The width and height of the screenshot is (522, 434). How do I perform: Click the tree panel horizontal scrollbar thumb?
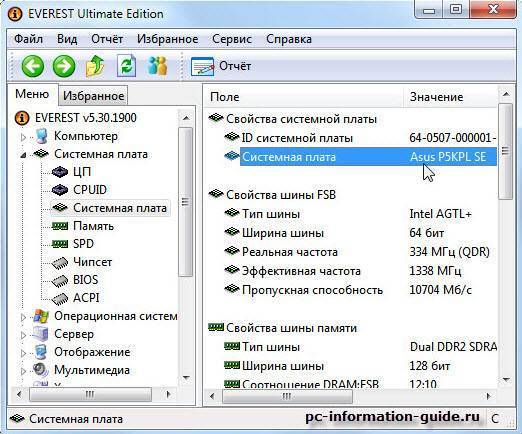coord(90,395)
